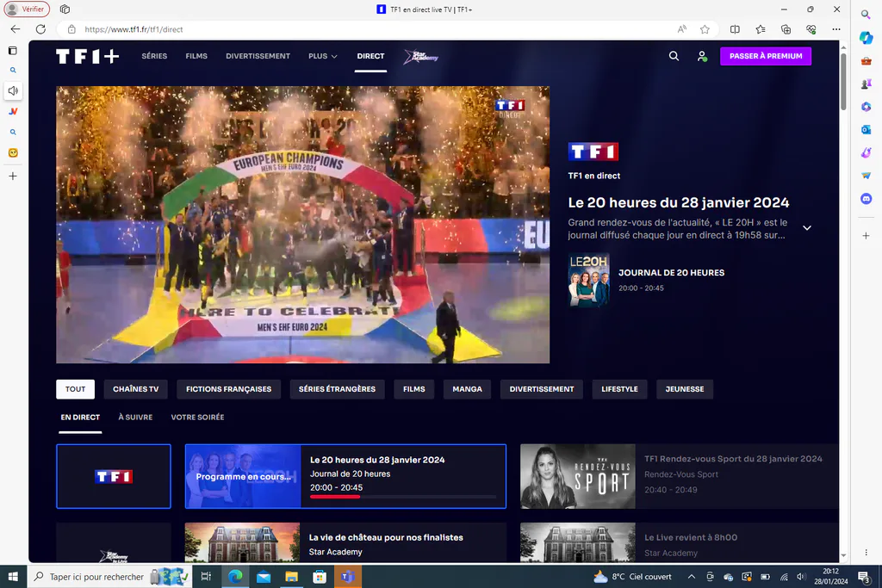Open the FILMS navigation menu item
This screenshot has width=882, height=588.
coord(196,56)
